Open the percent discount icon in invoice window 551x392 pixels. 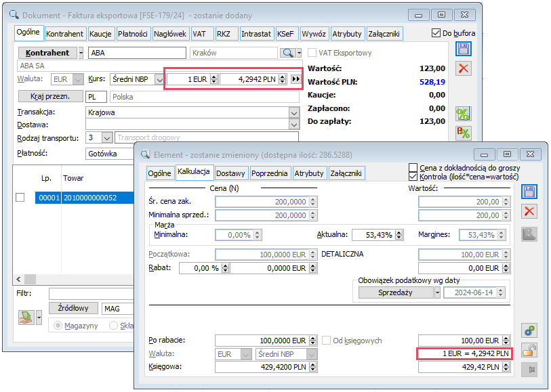click(463, 114)
